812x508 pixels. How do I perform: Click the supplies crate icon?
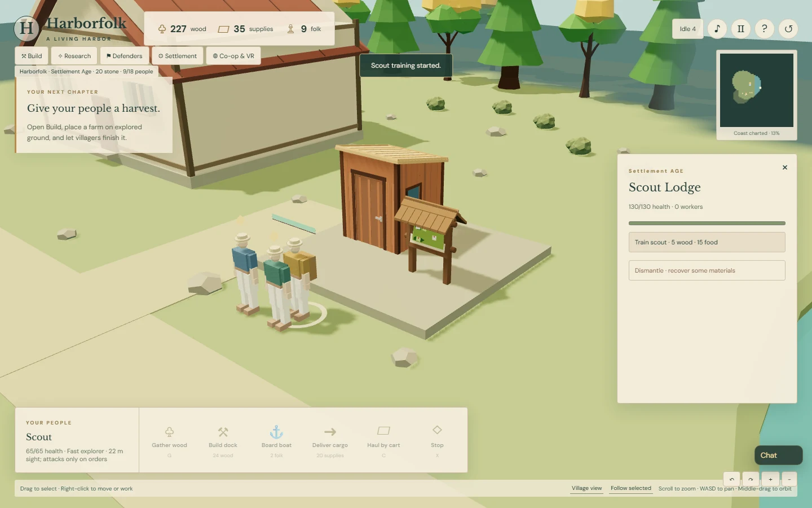(x=223, y=29)
